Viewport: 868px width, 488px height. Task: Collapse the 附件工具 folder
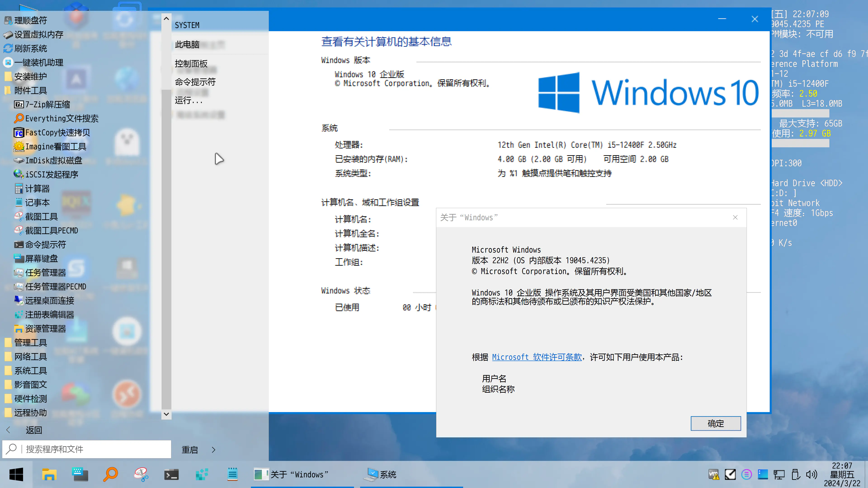coord(30,90)
